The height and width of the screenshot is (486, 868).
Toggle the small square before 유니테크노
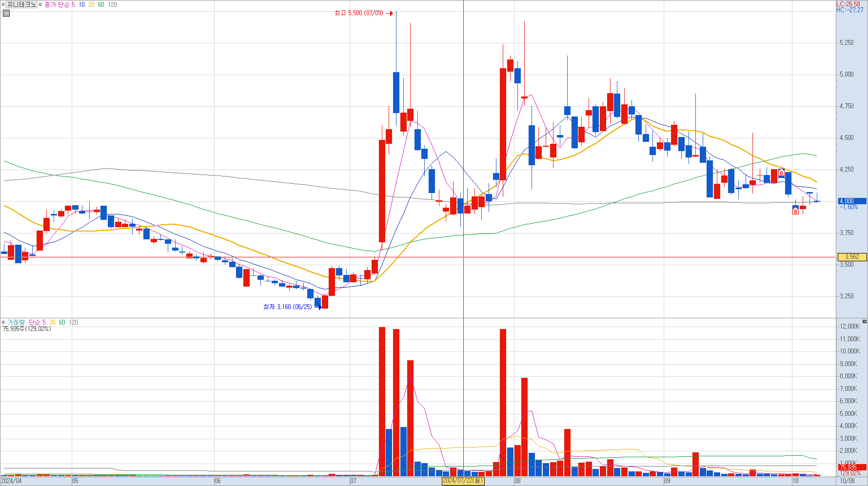click(x=3, y=4)
